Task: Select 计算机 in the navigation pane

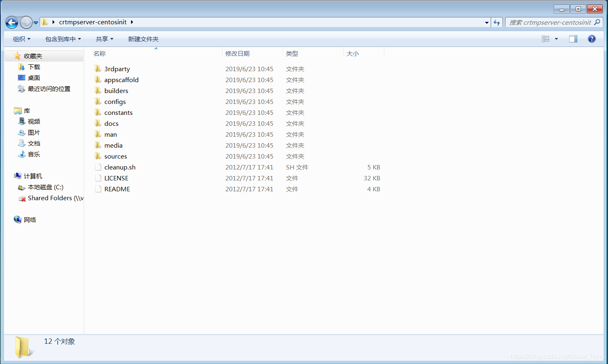Action: tap(33, 176)
